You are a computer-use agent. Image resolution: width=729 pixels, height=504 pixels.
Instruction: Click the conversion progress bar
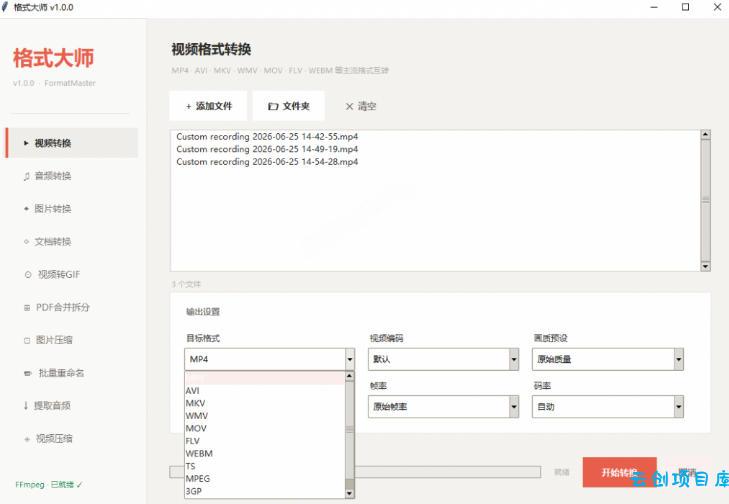coord(355,472)
